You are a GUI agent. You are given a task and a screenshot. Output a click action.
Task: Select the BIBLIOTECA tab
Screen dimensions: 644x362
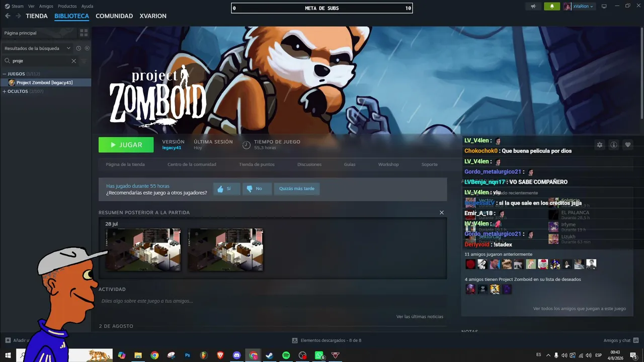pos(71,16)
